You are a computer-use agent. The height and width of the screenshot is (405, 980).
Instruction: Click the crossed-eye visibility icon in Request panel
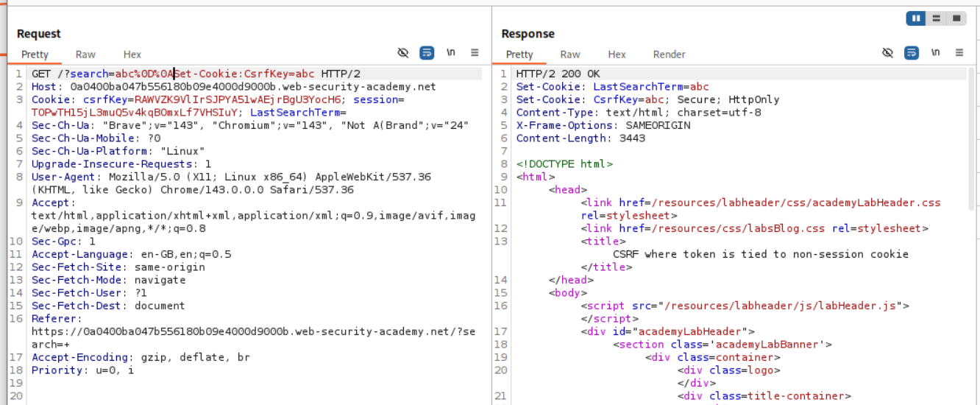point(402,53)
